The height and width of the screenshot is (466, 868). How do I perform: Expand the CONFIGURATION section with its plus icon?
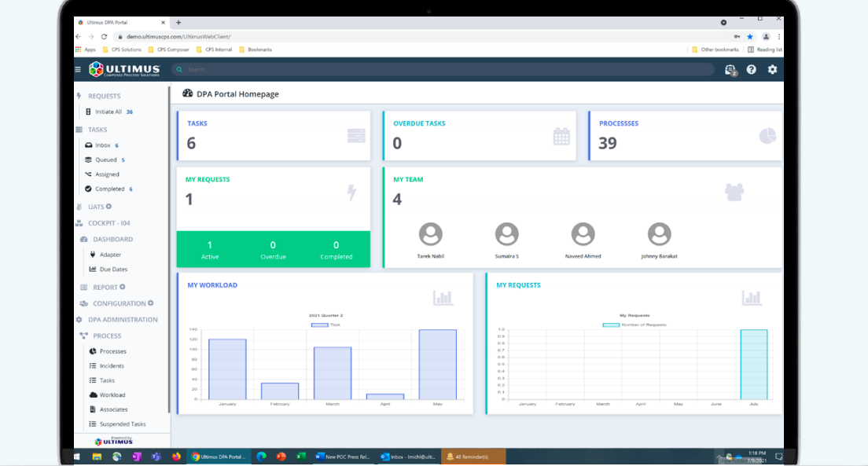151,303
